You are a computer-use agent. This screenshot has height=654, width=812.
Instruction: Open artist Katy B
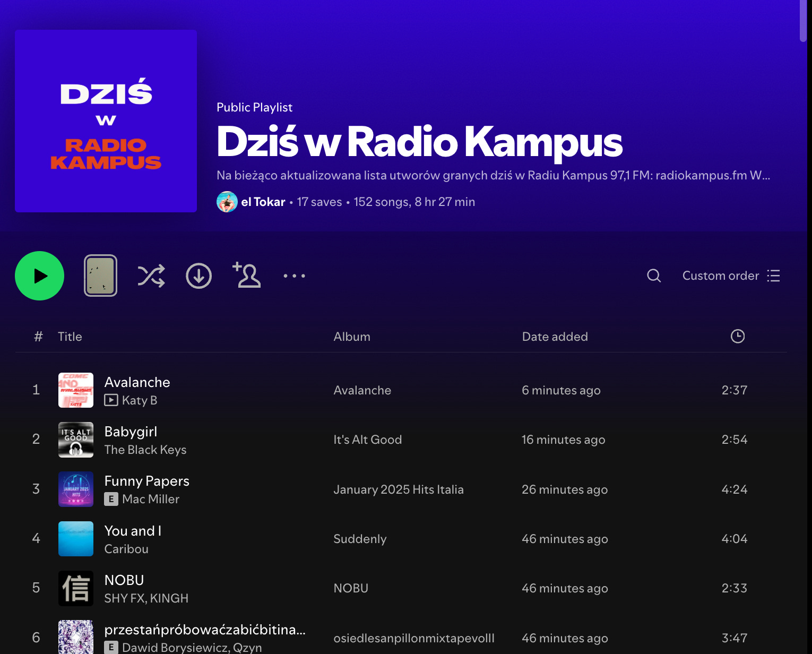tap(140, 400)
